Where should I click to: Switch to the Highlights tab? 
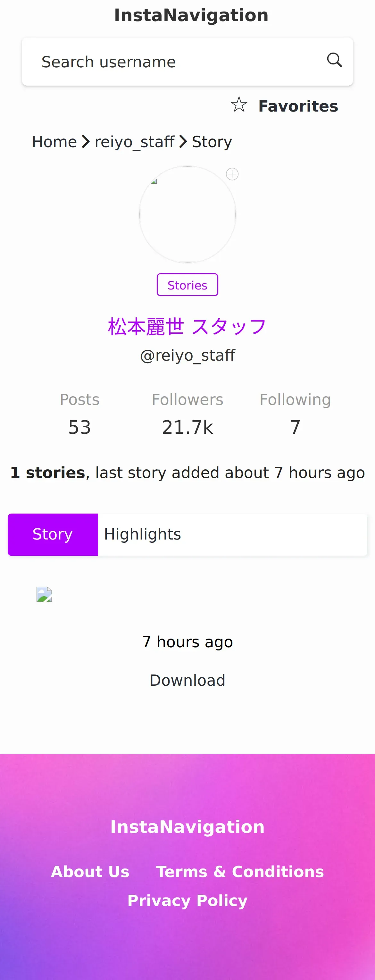(x=142, y=534)
